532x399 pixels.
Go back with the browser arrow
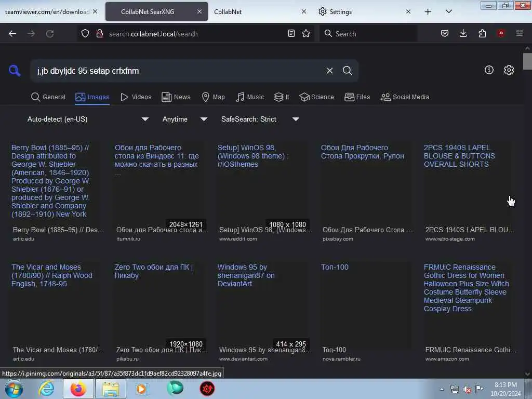(x=12, y=34)
